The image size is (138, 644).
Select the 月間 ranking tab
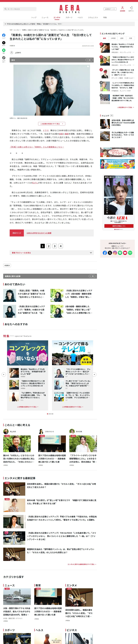(130, 38)
